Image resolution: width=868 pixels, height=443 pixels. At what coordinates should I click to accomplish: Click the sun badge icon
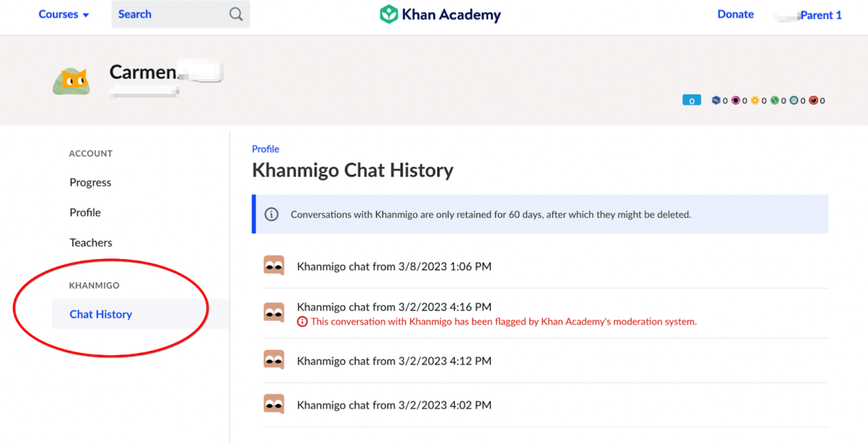point(755,100)
